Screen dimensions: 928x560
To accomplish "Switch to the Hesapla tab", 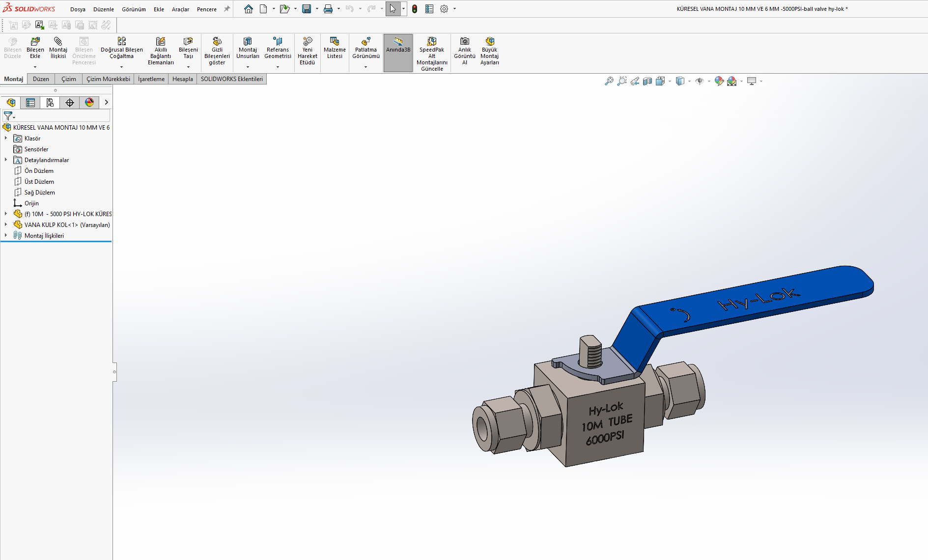I will click(x=183, y=79).
